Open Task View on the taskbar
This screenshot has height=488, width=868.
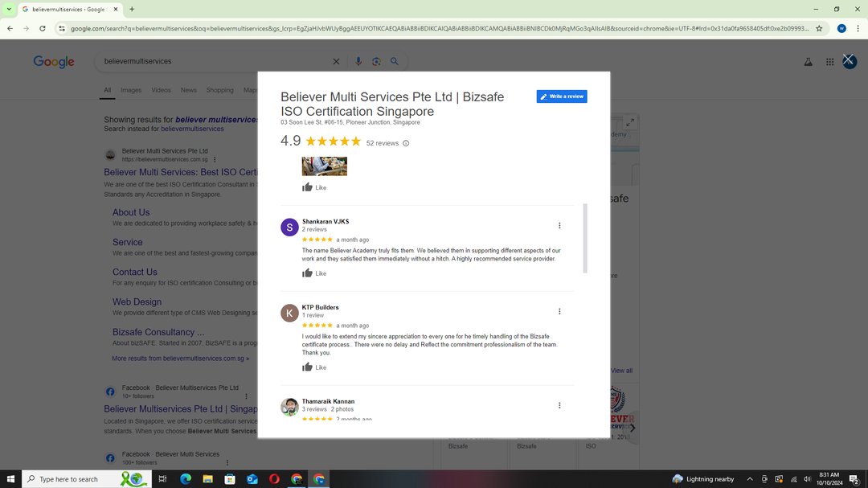click(162, 479)
